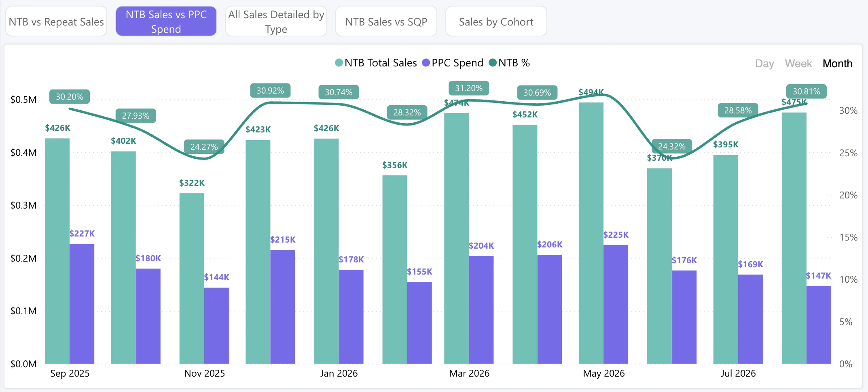Toggle NTB Total Sales legend series

pyautogui.click(x=376, y=63)
